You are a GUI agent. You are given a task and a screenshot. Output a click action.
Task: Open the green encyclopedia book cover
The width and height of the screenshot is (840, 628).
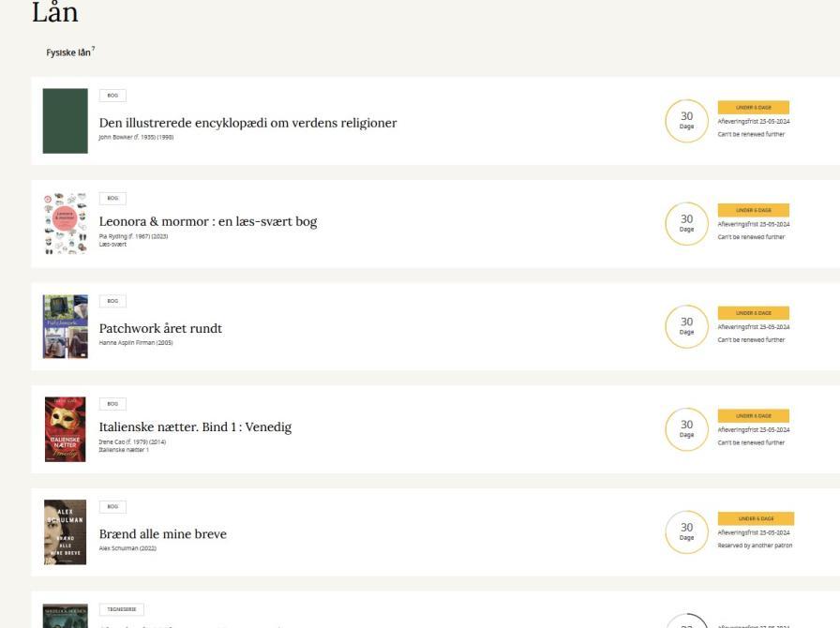click(65, 121)
